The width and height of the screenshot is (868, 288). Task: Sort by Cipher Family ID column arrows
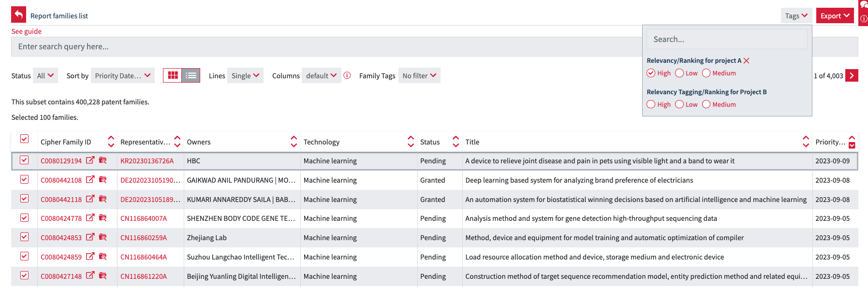[x=111, y=141]
